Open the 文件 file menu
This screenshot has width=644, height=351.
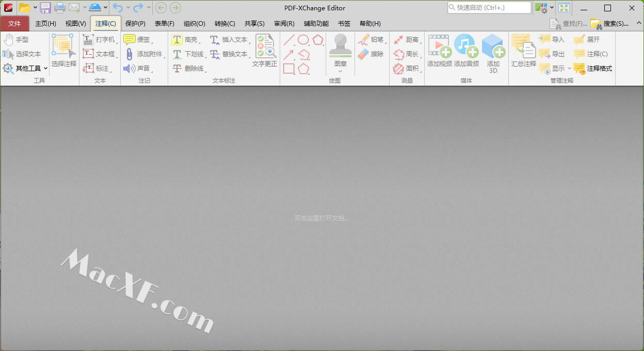click(14, 24)
